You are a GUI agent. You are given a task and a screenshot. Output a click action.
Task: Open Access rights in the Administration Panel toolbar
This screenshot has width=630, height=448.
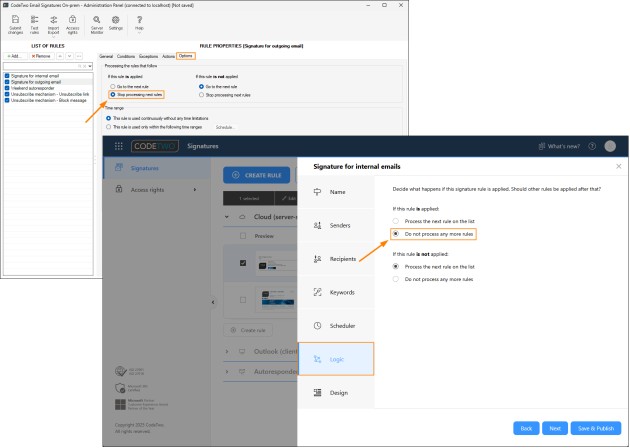point(72,25)
